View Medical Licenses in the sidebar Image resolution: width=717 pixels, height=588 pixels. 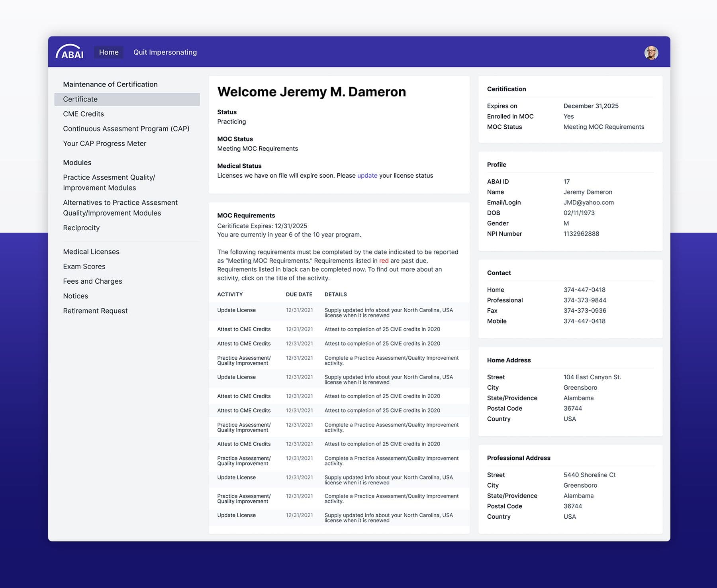click(x=91, y=251)
